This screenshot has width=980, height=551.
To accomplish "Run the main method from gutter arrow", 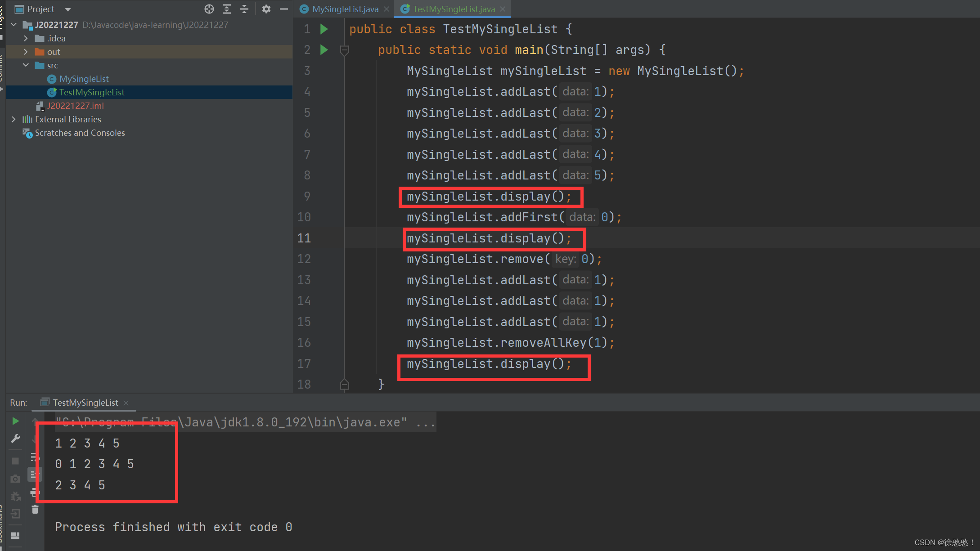I will point(324,49).
